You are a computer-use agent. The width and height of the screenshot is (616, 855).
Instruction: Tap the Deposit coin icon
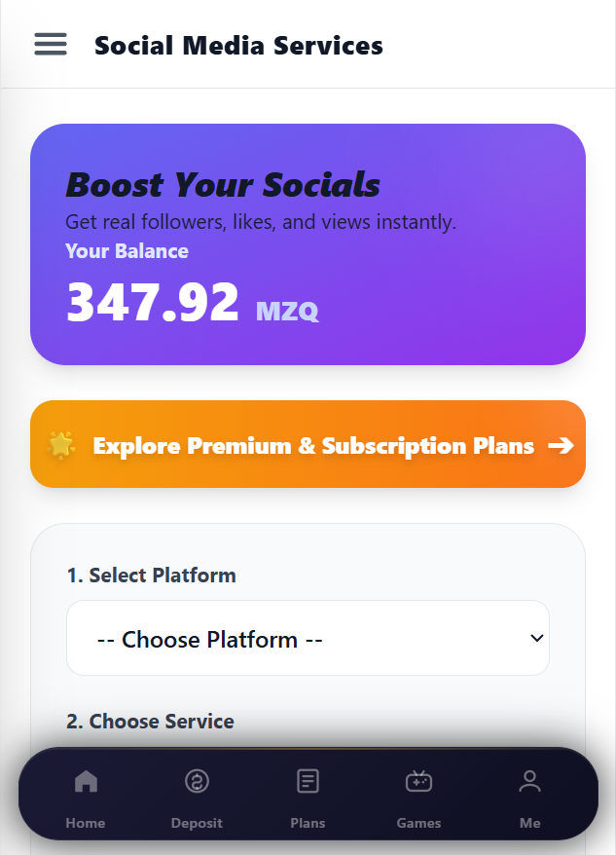[197, 781]
